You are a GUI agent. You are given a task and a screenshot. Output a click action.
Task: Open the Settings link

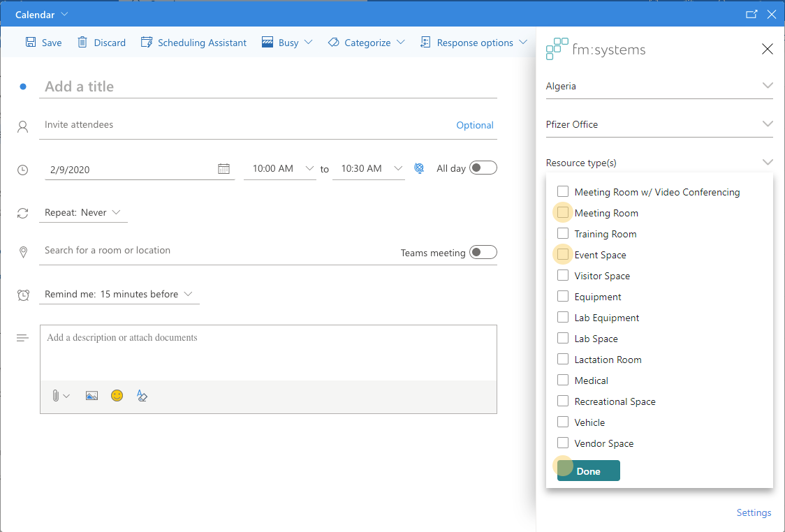coord(754,512)
